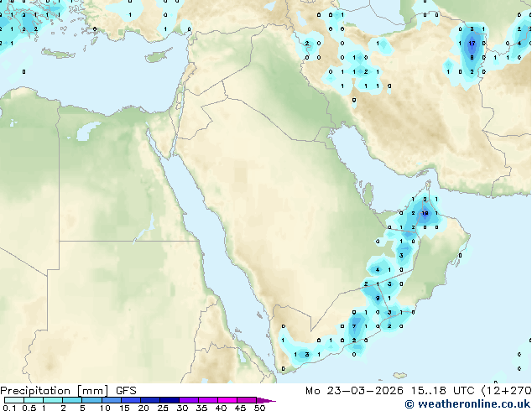The image size is (532, 411).
Task: Click the 2–5 mm legend color box
Action: point(72,400)
